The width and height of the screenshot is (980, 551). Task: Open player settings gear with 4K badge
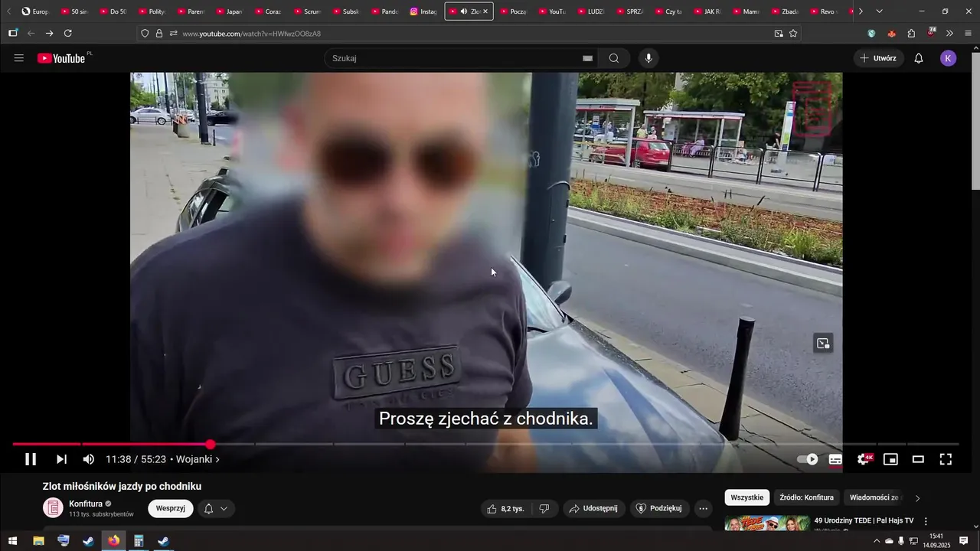pyautogui.click(x=864, y=459)
